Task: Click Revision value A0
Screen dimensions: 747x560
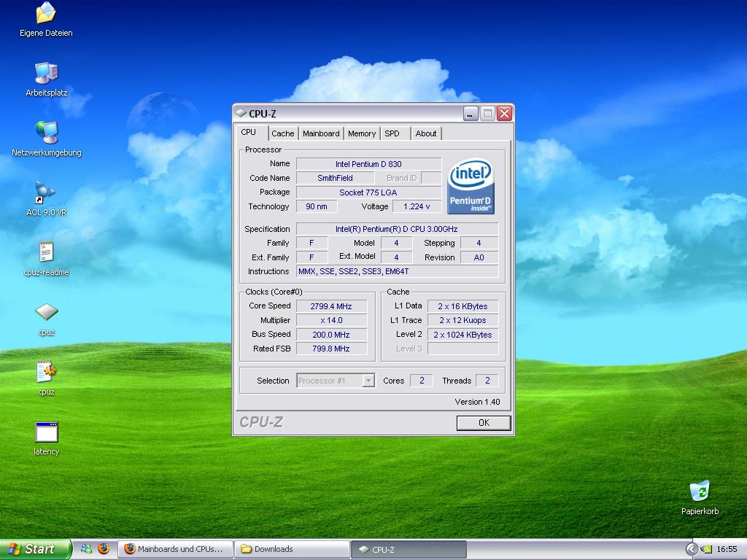Action: pyautogui.click(x=479, y=257)
